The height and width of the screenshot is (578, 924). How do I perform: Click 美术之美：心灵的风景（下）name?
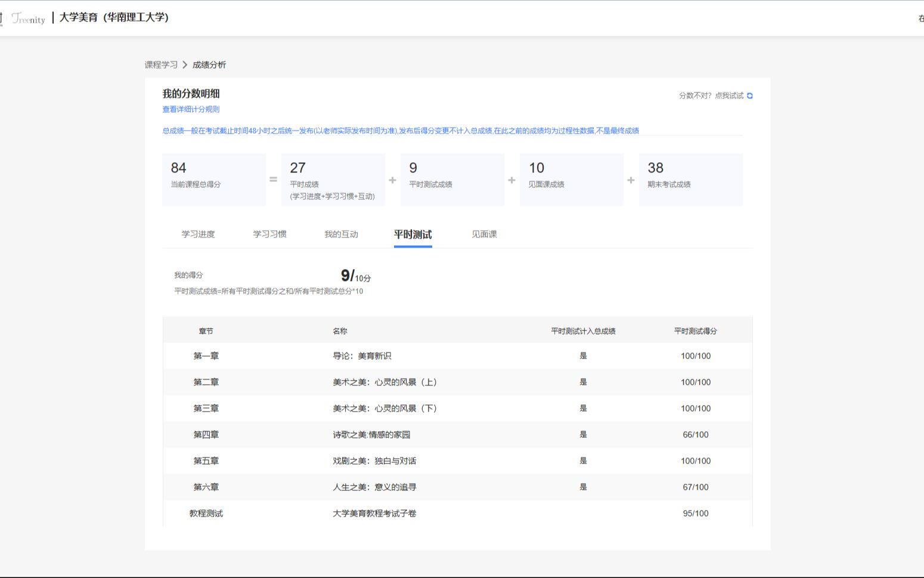click(387, 409)
